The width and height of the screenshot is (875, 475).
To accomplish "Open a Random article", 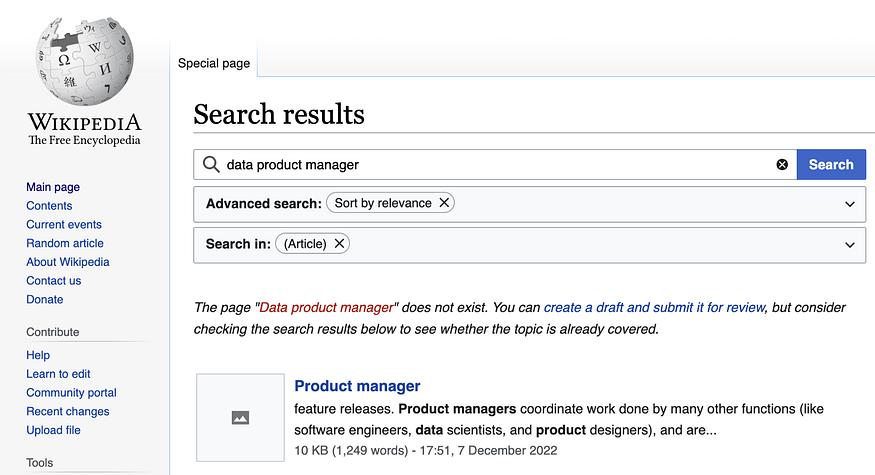I will (x=65, y=243).
